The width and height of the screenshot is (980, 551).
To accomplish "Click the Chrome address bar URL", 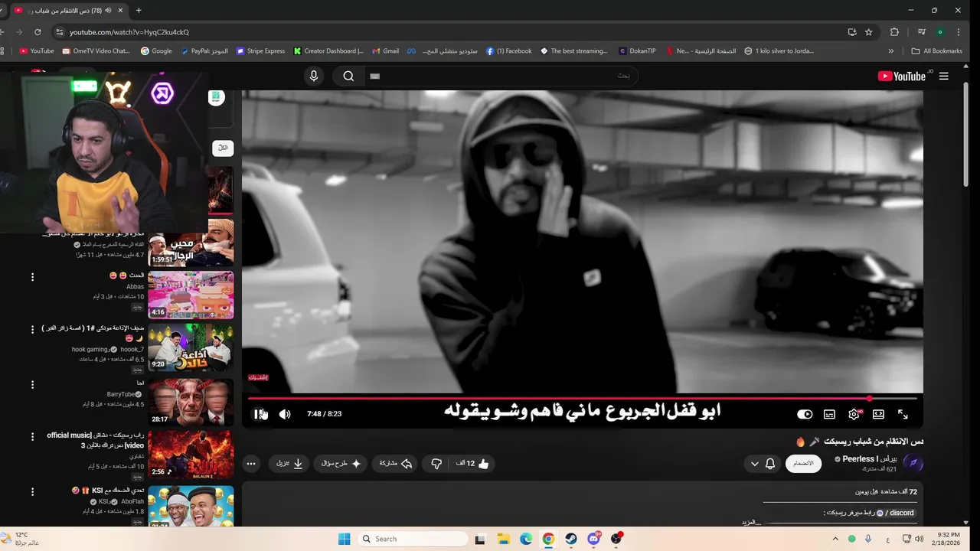I will [129, 32].
